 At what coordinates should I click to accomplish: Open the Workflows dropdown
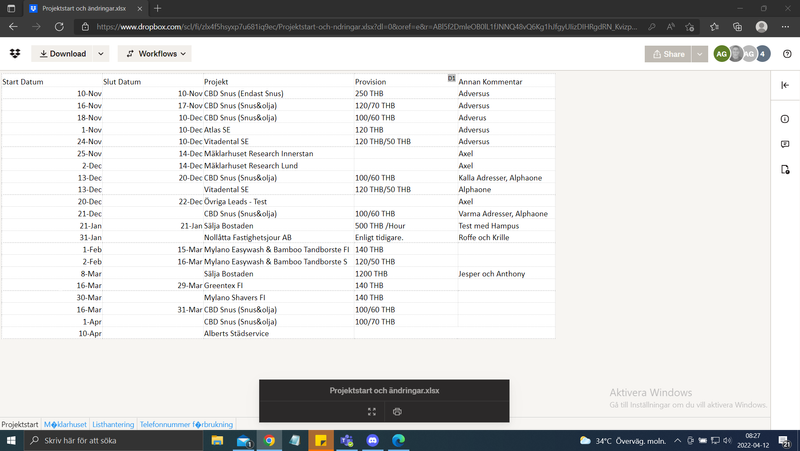coord(154,54)
